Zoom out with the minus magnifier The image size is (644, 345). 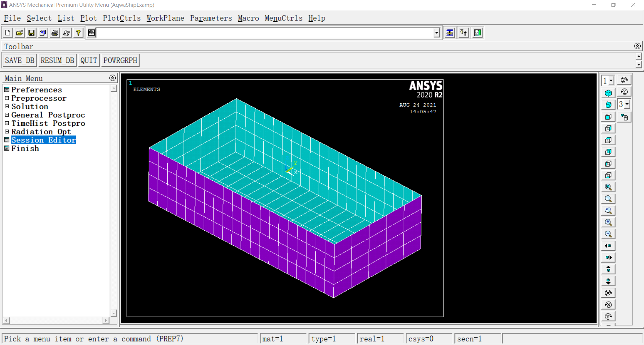click(x=608, y=234)
